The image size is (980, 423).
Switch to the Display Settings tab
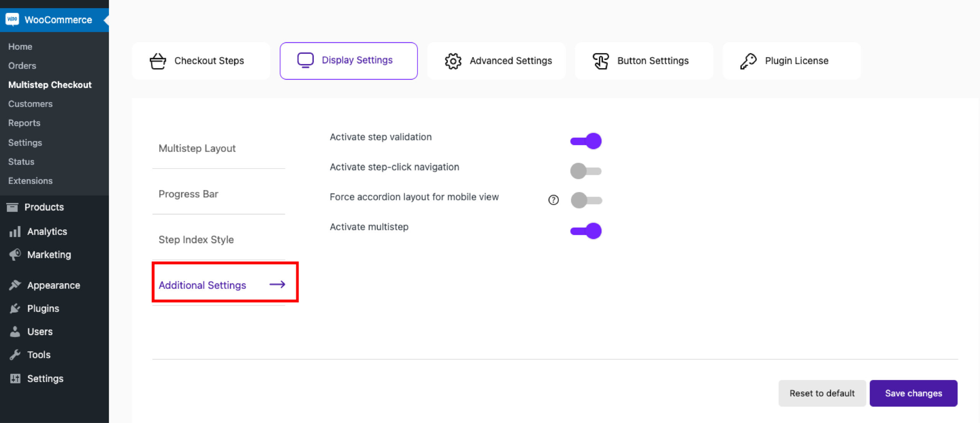coord(348,61)
